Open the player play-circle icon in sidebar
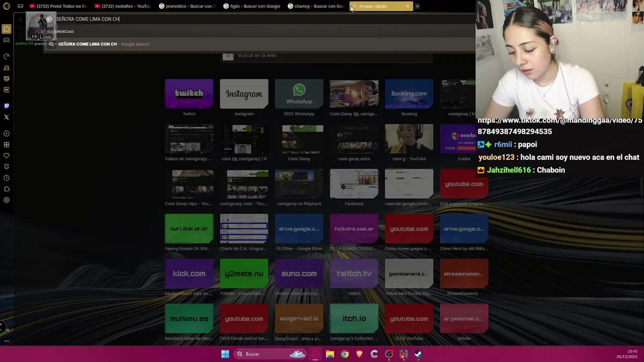The width and height of the screenshot is (644, 362). pyautogui.click(x=7, y=134)
